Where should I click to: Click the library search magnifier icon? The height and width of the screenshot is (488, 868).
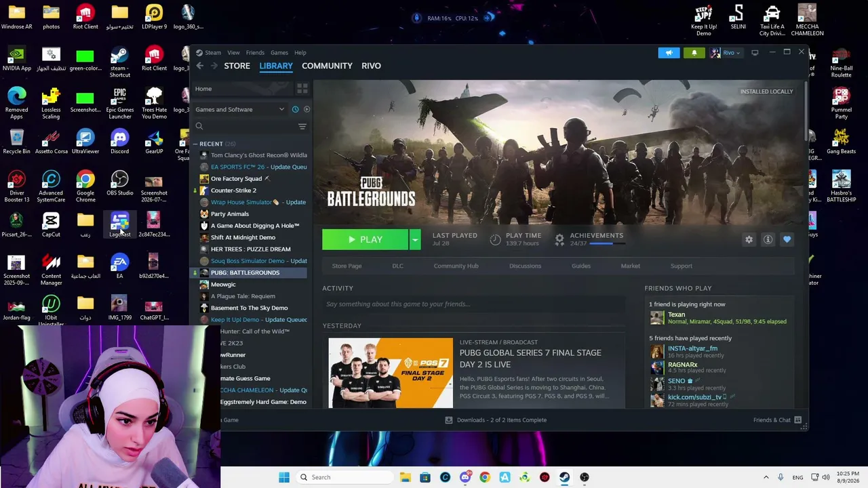(x=199, y=126)
